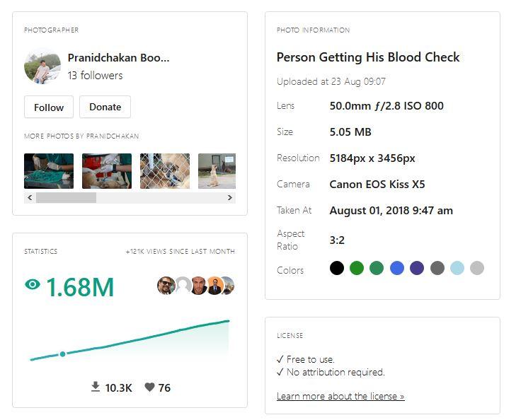Screen dimensions: 516x420
Task: Open the photographer's profile avatar
Action: (x=42, y=66)
